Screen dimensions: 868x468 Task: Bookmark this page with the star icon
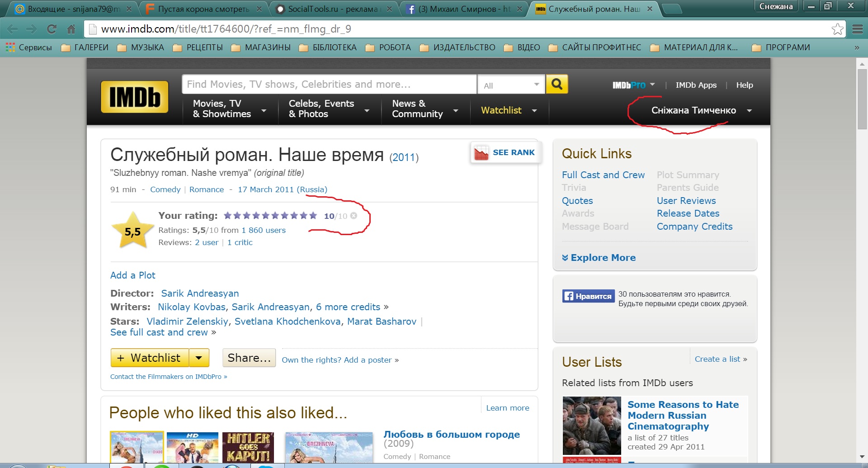point(837,29)
